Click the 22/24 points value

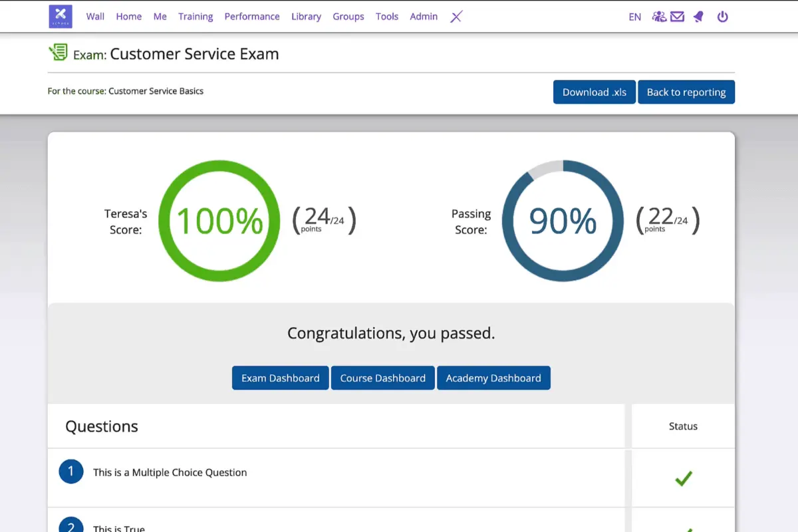(668, 219)
